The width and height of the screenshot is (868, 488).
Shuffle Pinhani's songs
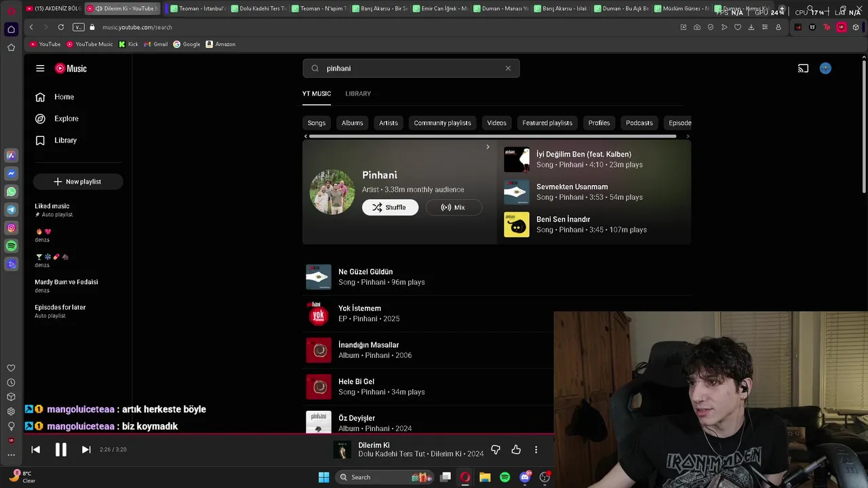[390, 207]
